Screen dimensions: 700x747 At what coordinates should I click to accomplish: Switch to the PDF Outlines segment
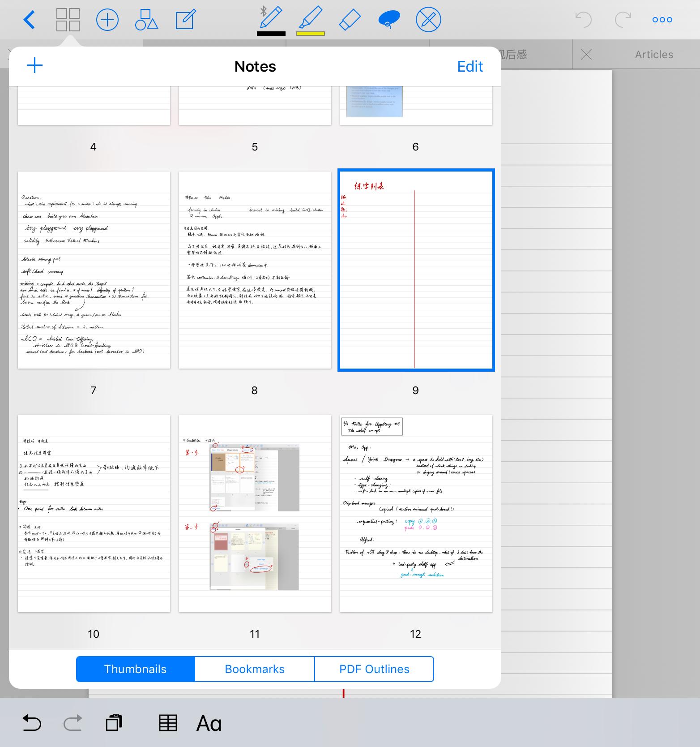374,669
